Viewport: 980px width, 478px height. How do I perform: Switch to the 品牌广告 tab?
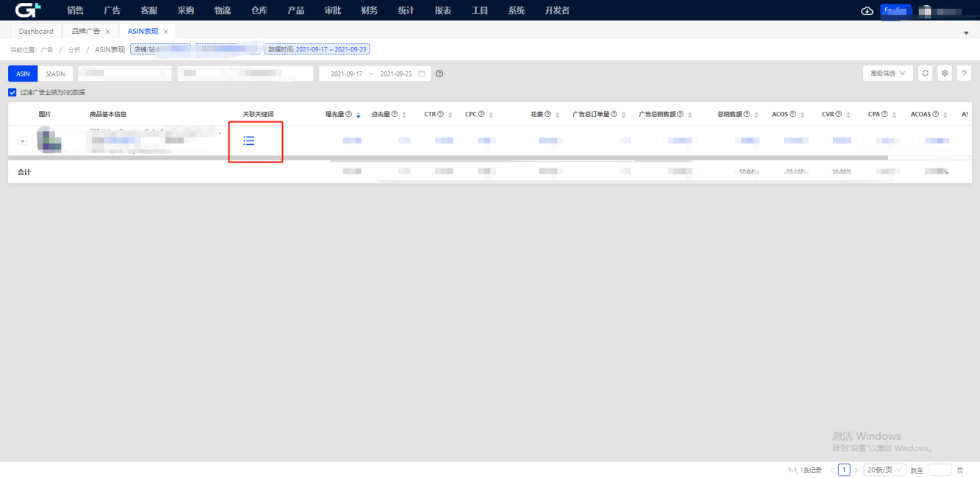[84, 31]
